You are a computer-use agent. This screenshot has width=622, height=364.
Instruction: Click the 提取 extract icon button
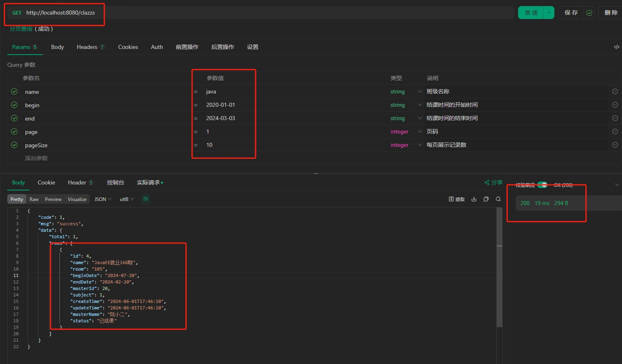457,199
